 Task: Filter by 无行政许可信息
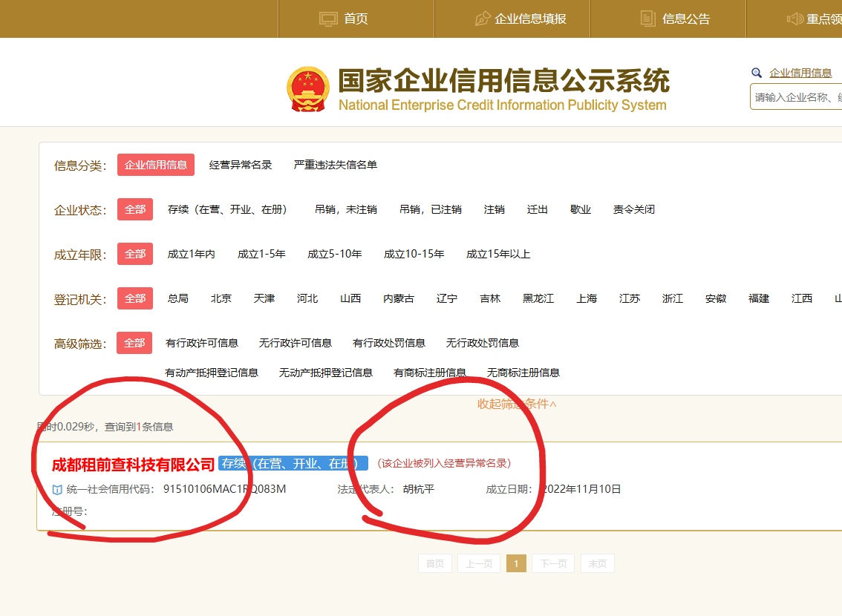pos(296,343)
